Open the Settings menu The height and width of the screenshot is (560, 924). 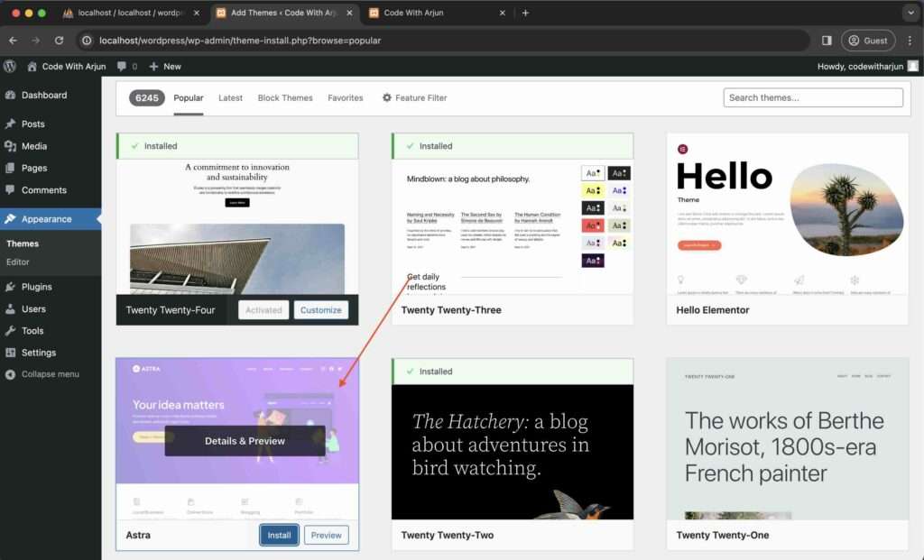click(x=39, y=353)
